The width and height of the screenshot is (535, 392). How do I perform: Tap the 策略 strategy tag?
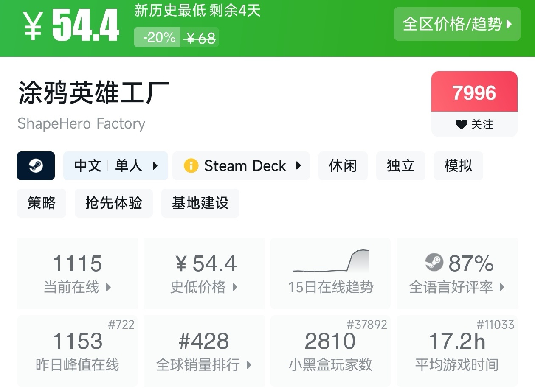click(x=42, y=203)
